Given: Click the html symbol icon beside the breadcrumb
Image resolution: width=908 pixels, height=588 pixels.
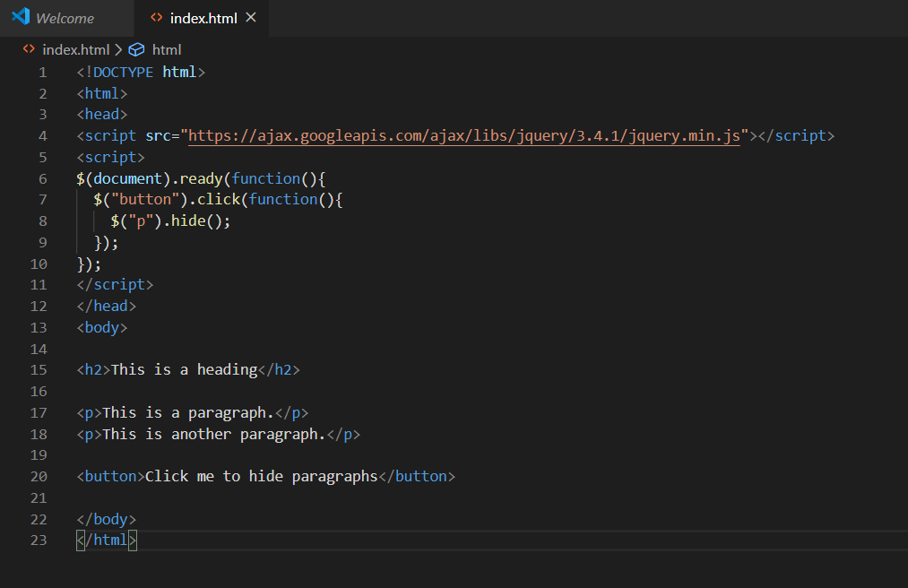Looking at the screenshot, I should [135, 49].
